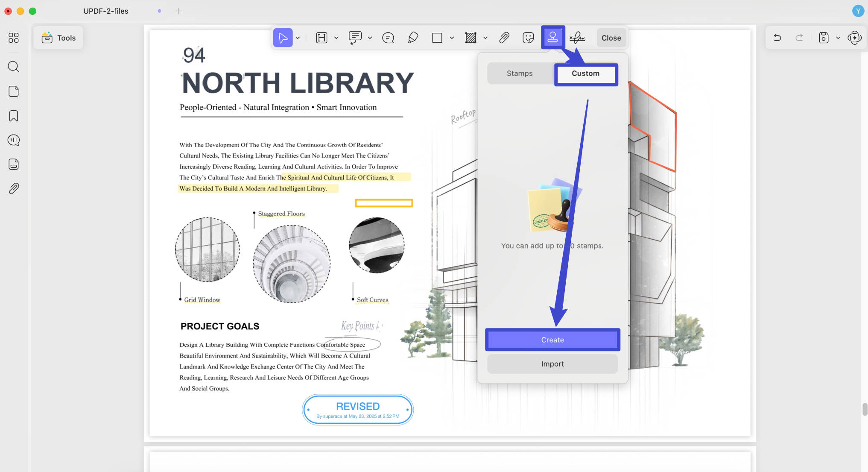Open bookmarks panel in left sidebar
The height and width of the screenshot is (472, 868).
click(14, 116)
